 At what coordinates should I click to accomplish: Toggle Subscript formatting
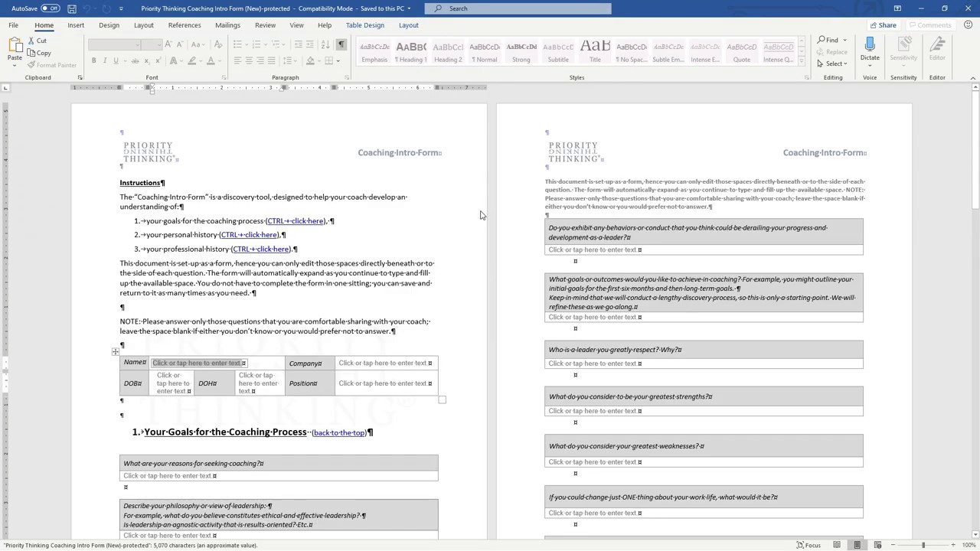point(146,60)
